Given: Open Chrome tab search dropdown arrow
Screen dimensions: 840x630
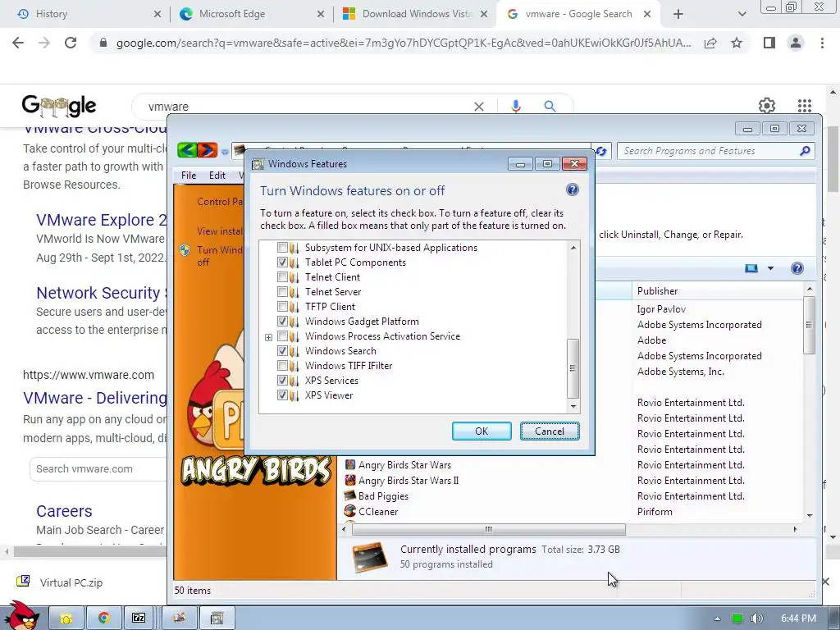Looking at the screenshot, I should [742, 15].
